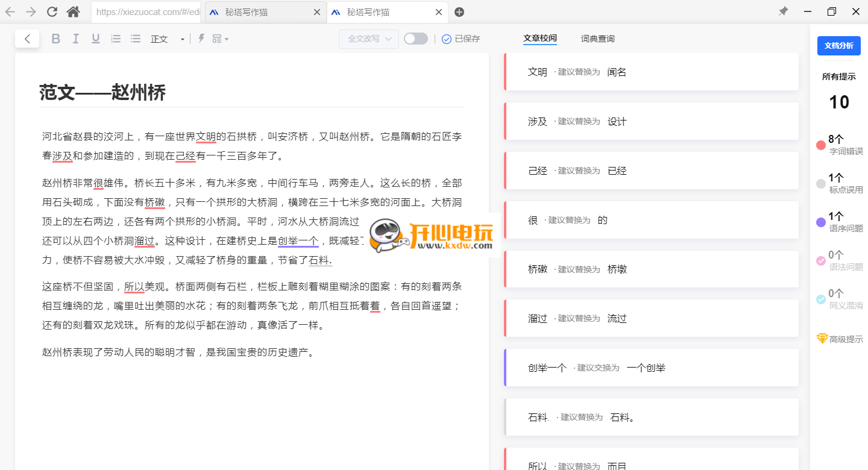The width and height of the screenshot is (868, 470).
Task: Toggle the switch next to 全文改写
Action: tap(416, 38)
